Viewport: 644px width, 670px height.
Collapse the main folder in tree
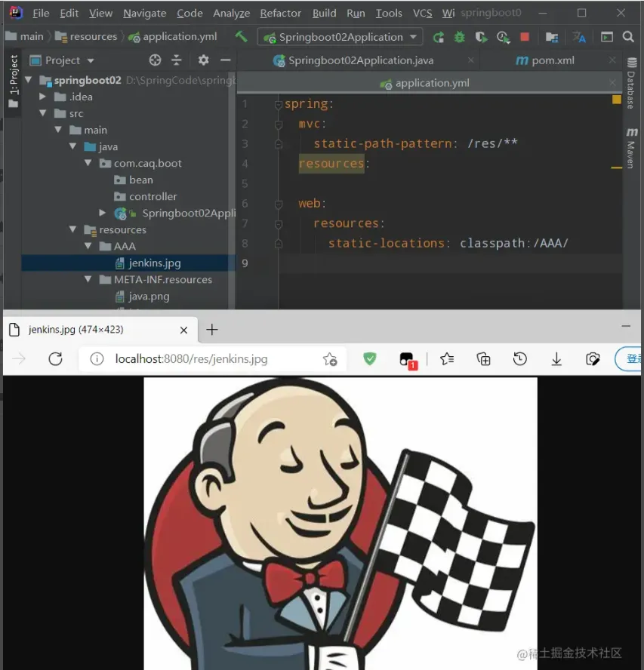pos(58,130)
